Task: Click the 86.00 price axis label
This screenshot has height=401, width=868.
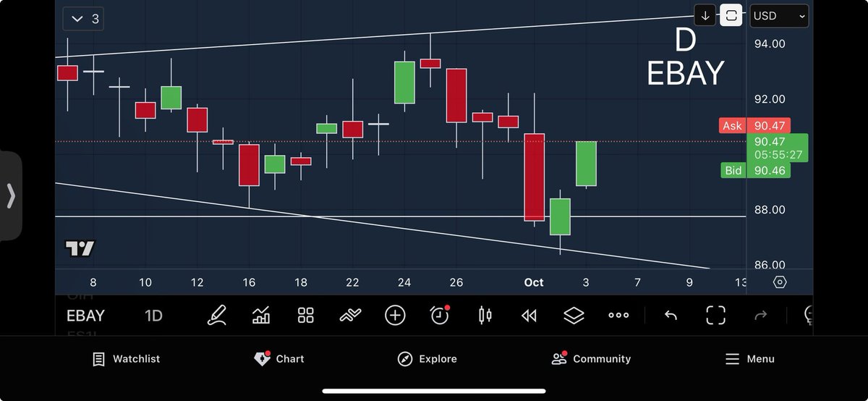Action: pos(769,265)
